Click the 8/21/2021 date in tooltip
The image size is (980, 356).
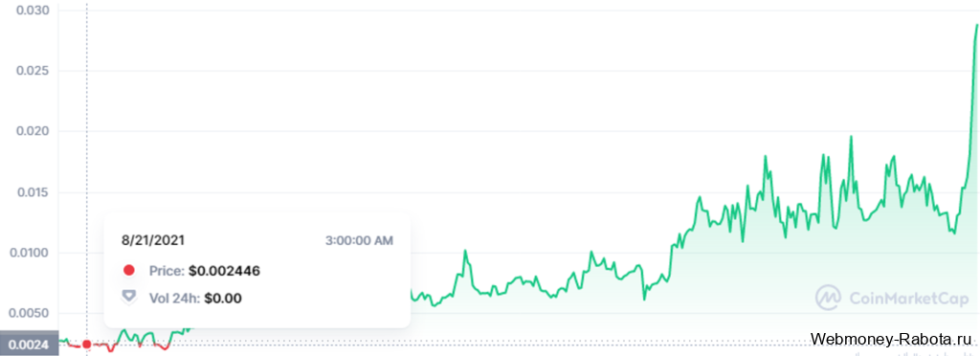pyautogui.click(x=153, y=240)
